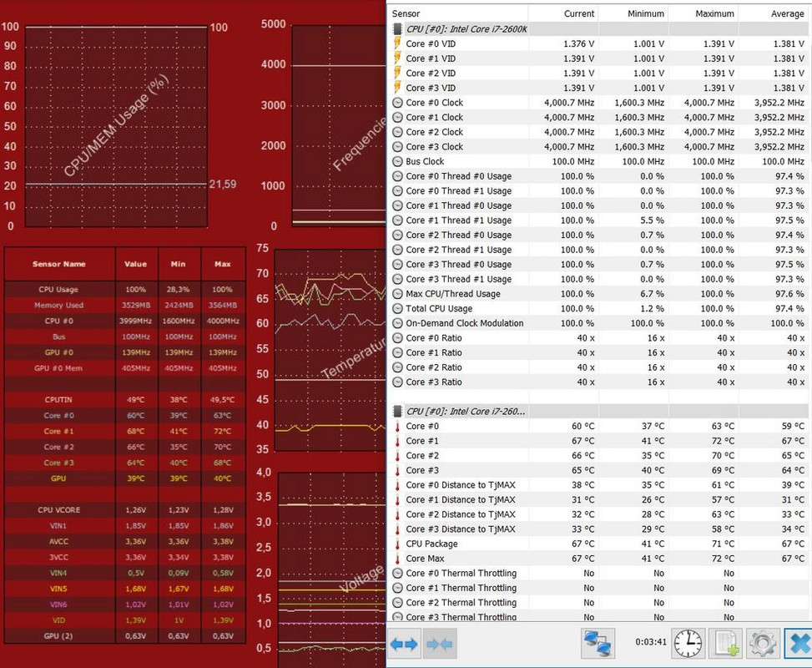Click CPU Package maximum value 71 °C
This screenshot has width=812, height=668.
point(723,544)
